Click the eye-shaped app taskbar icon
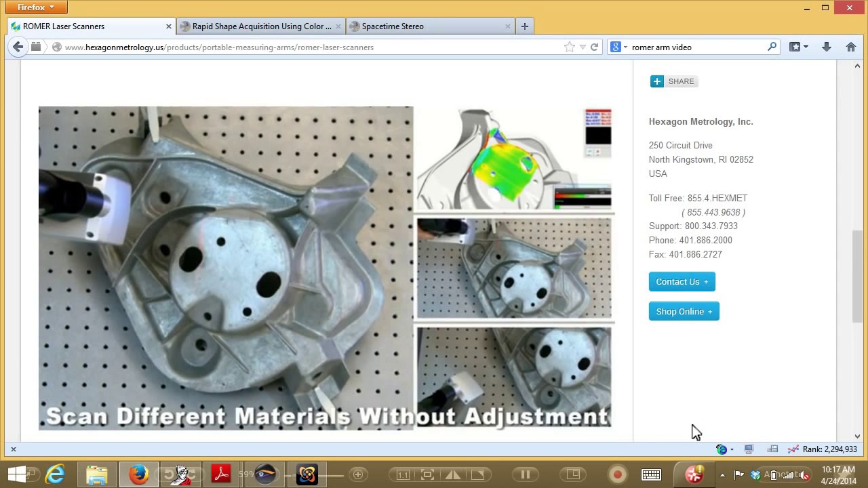 pos(264,474)
